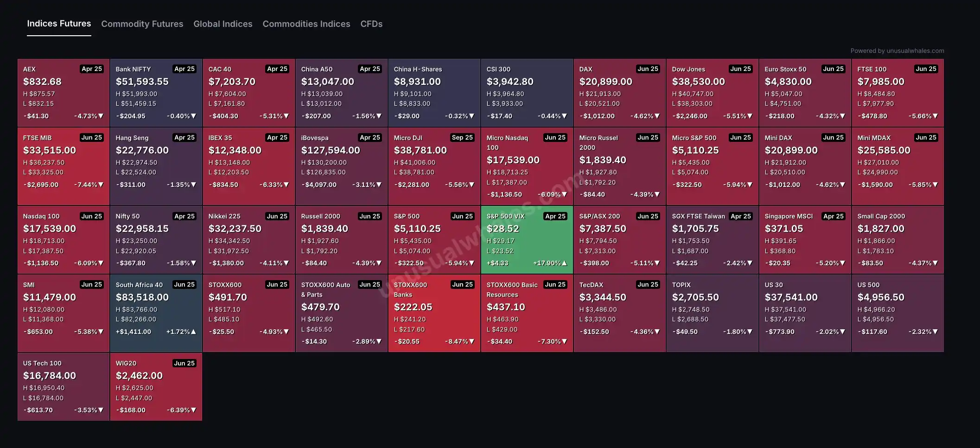The width and height of the screenshot is (980, 448).
Task: Click the Apr 25 badge on Bank NIFTY
Action: [184, 69]
